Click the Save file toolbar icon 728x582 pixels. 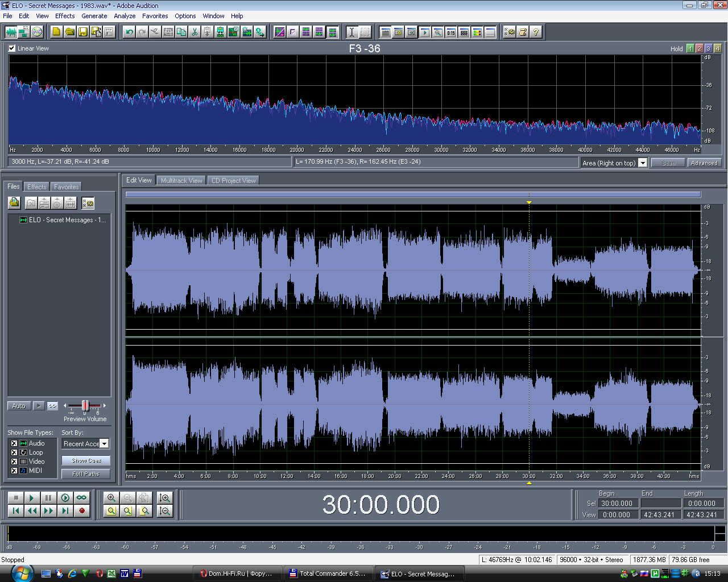pyautogui.click(x=83, y=32)
